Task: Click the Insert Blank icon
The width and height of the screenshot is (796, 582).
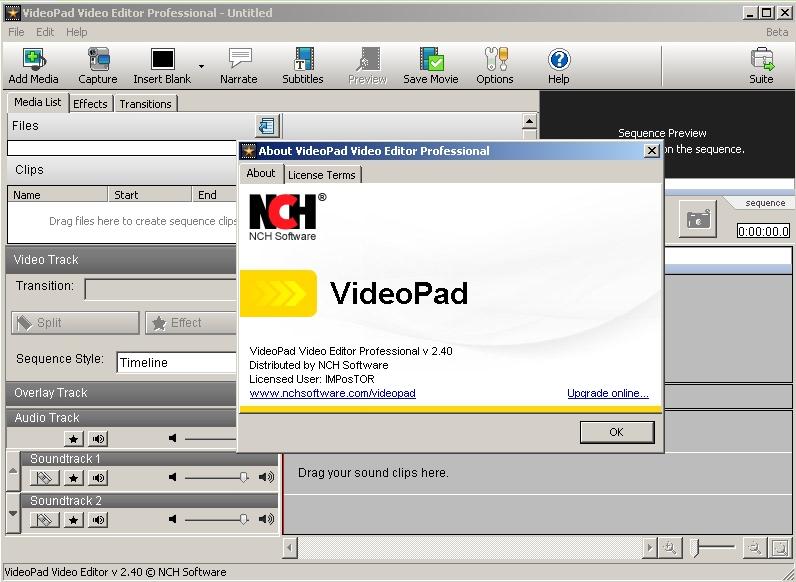Action: click(162, 59)
